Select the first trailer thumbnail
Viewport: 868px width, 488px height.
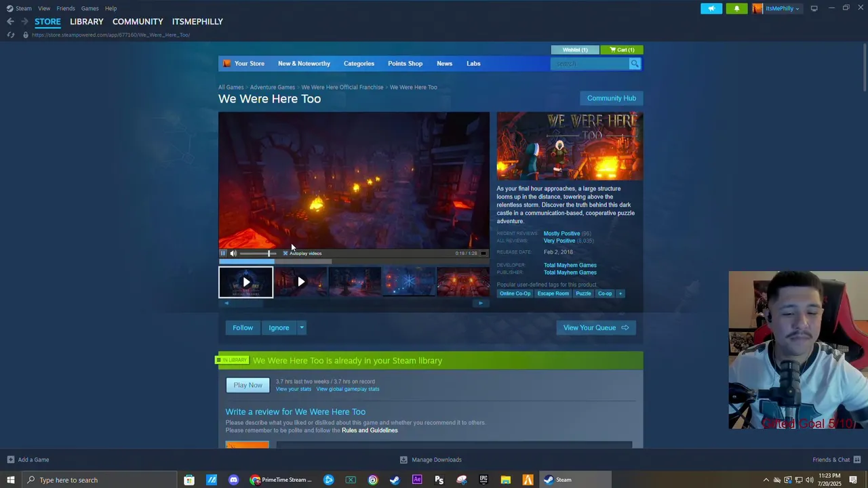245,282
